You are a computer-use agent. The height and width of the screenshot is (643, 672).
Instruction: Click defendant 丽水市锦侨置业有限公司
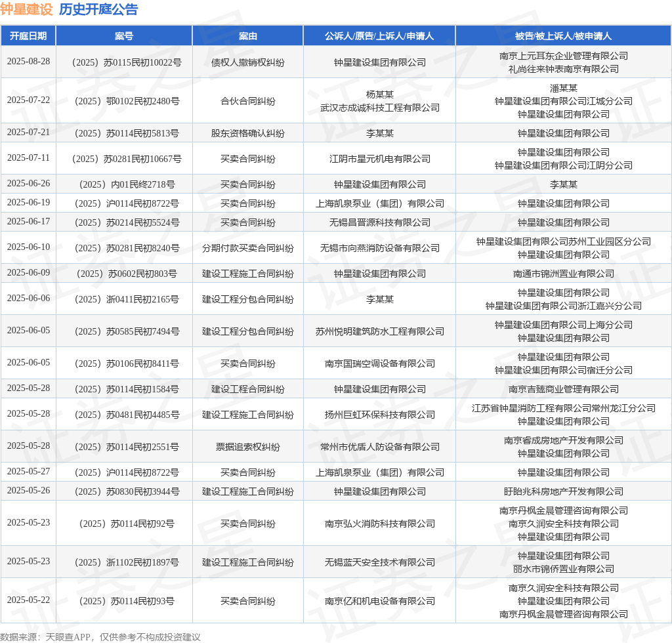click(x=563, y=569)
